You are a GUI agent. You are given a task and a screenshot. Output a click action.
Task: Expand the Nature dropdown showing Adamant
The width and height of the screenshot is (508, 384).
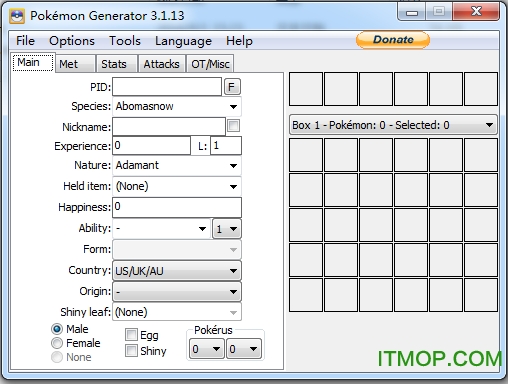coord(177,165)
